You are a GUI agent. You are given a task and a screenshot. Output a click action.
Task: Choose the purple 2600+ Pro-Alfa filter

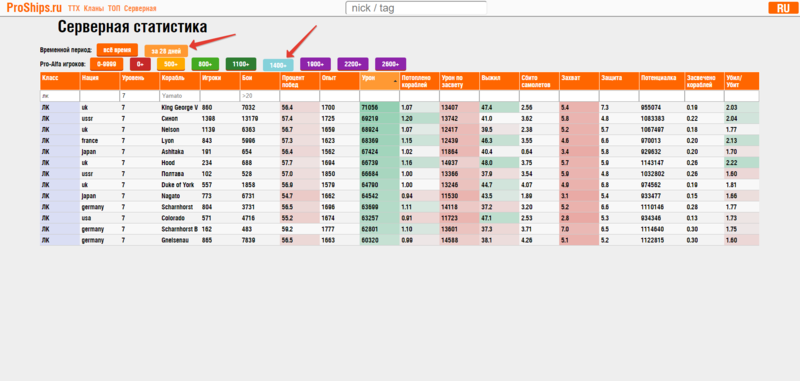coord(390,64)
